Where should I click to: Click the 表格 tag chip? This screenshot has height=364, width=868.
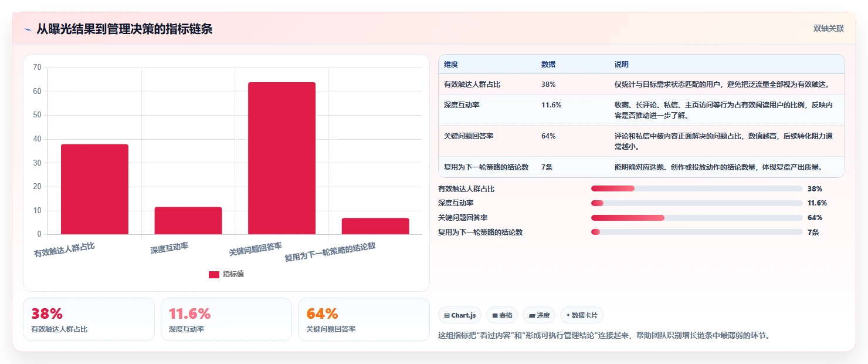pos(502,315)
